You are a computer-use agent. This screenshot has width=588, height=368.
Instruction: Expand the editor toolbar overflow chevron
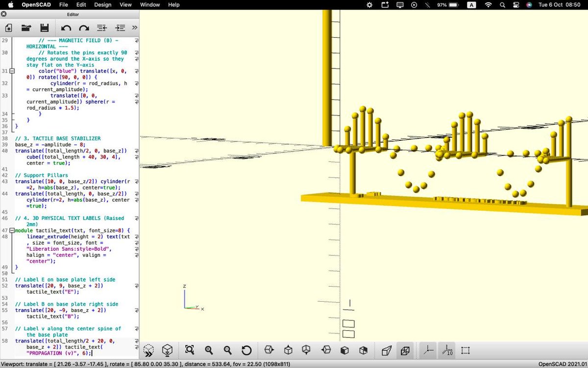tap(135, 28)
